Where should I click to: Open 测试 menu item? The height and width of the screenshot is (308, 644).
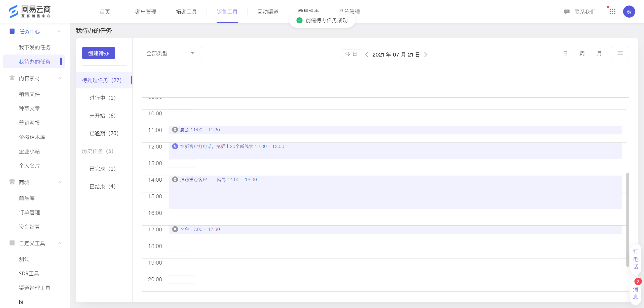(24, 259)
